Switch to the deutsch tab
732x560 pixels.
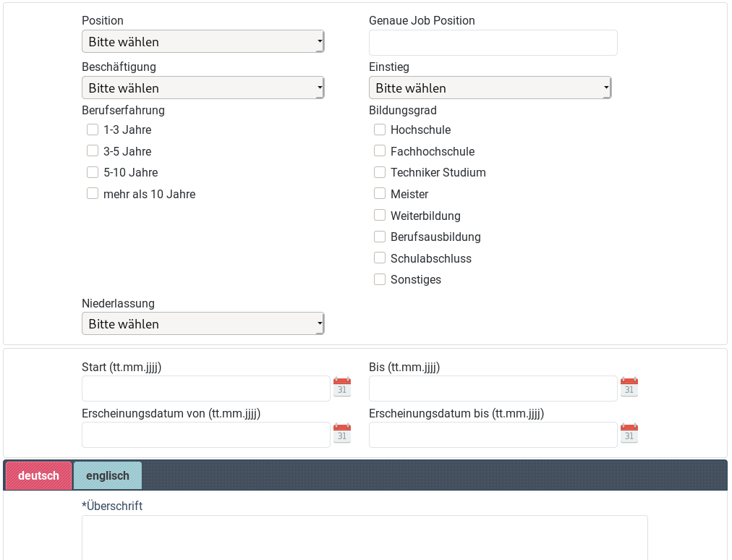(38, 475)
